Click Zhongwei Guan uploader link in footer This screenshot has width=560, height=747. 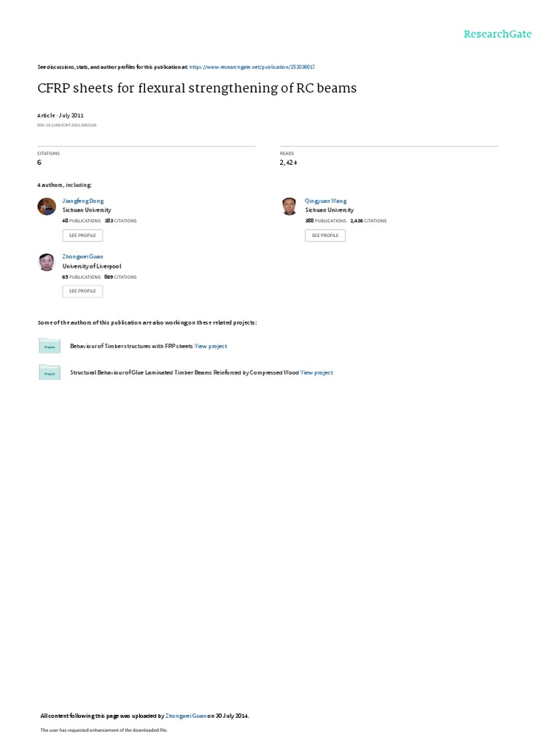[x=186, y=716]
